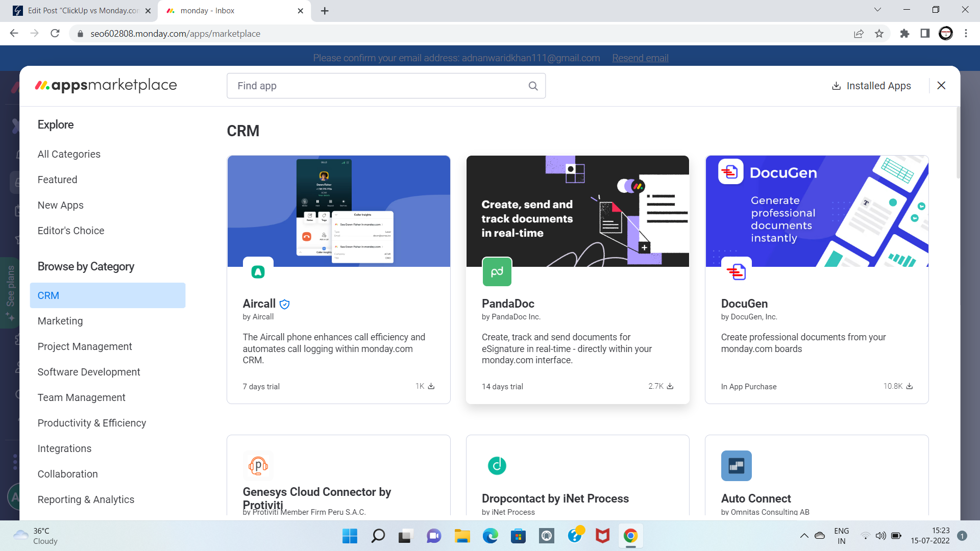Viewport: 980px width, 551px height.
Task: Click the share page icon in address bar
Action: click(859, 33)
